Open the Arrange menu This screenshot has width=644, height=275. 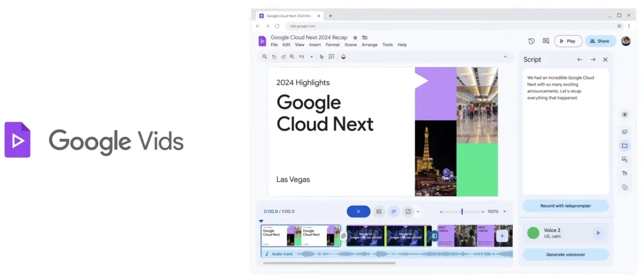(369, 45)
